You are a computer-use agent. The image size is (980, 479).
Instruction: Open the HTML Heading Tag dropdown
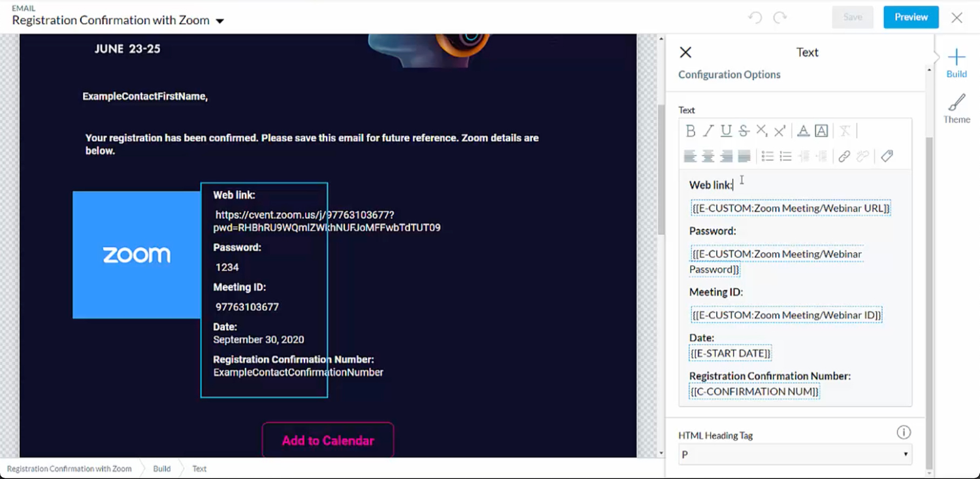tap(795, 454)
